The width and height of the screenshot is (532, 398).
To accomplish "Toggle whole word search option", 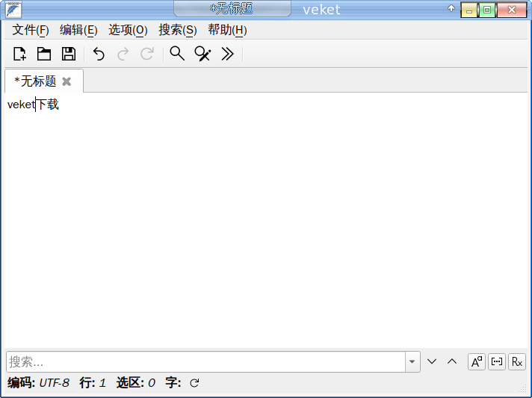I will pyautogui.click(x=497, y=361).
